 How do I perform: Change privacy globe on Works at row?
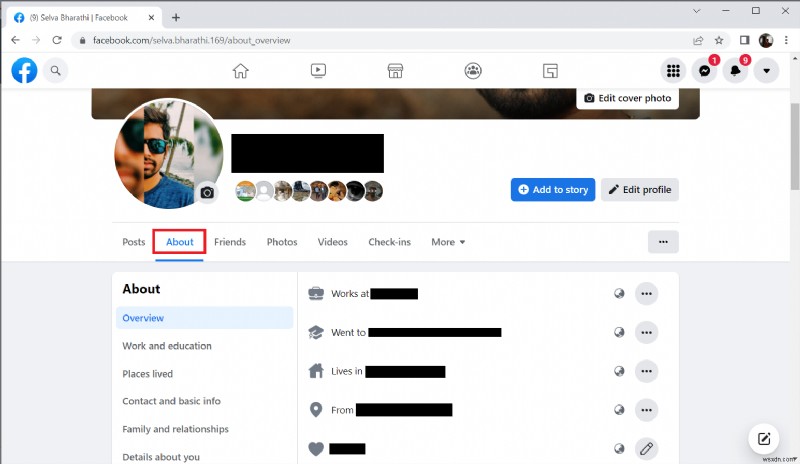(x=619, y=294)
